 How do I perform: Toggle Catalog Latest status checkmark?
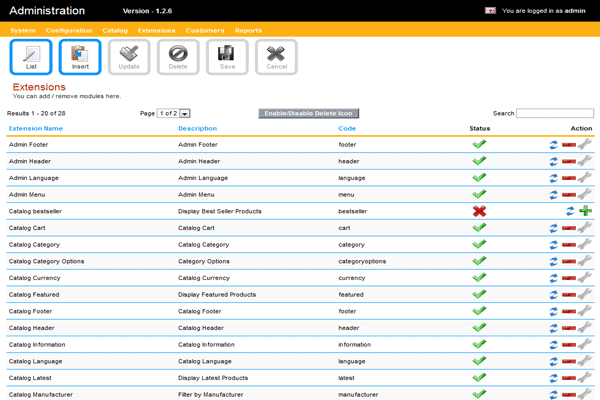479,378
